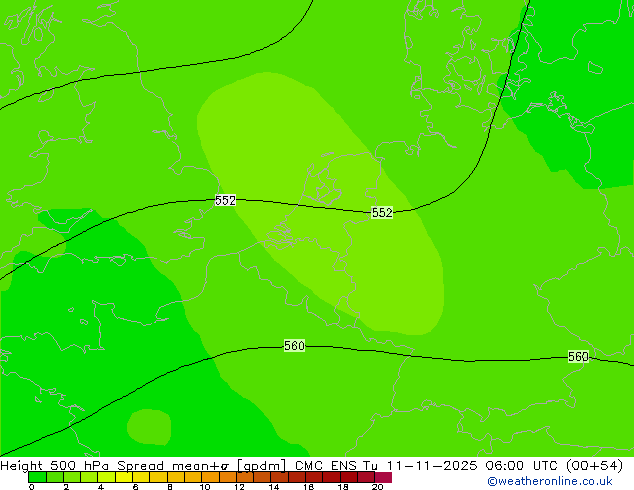Click the '(00+54)' forecast hour text

coord(594,466)
